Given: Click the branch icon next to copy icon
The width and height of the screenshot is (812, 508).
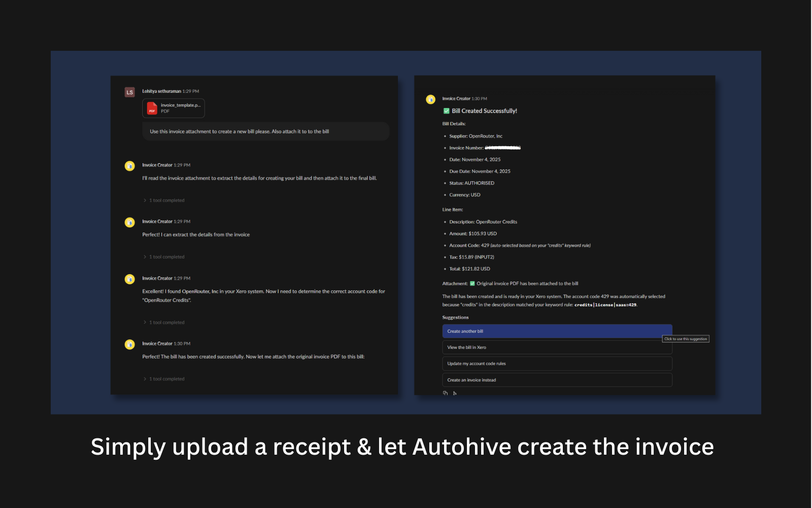Looking at the screenshot, I should (x=455, y=393).
